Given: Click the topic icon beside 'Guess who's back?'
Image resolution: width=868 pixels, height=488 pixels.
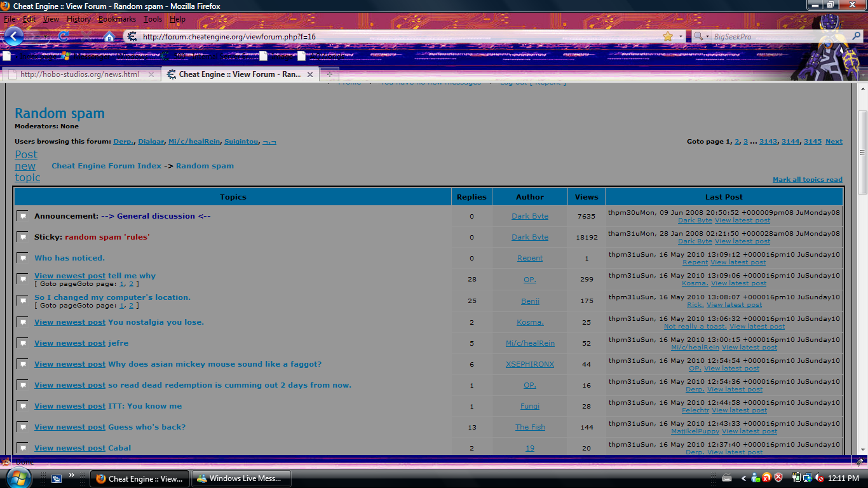Looking at the screenshot, I should (x=22, y=427).
